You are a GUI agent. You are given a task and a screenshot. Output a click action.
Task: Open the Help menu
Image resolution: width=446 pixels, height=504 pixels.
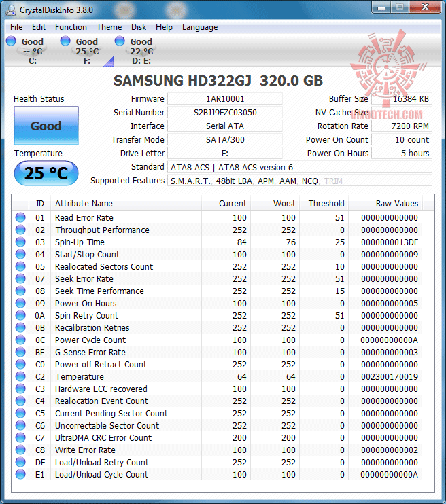point(164,27)
